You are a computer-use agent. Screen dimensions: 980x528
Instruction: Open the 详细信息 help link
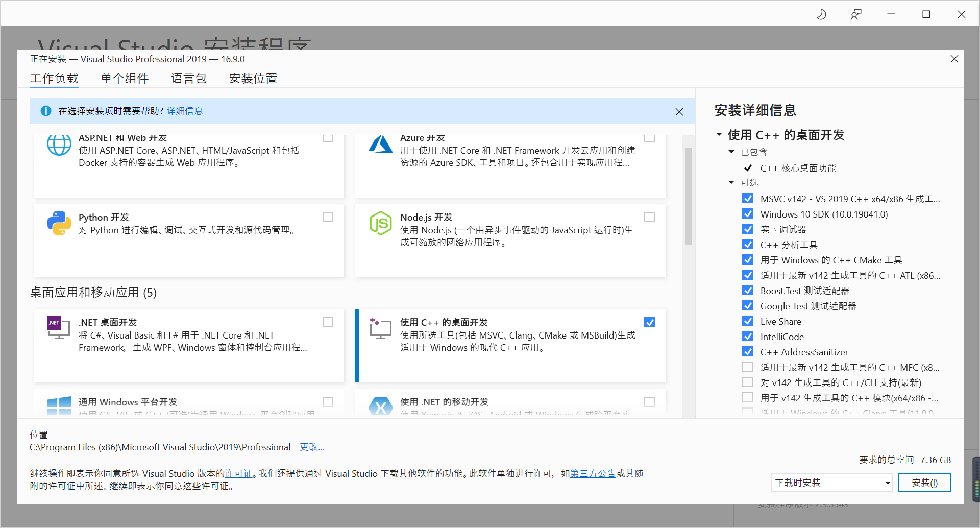coord(185,111)
